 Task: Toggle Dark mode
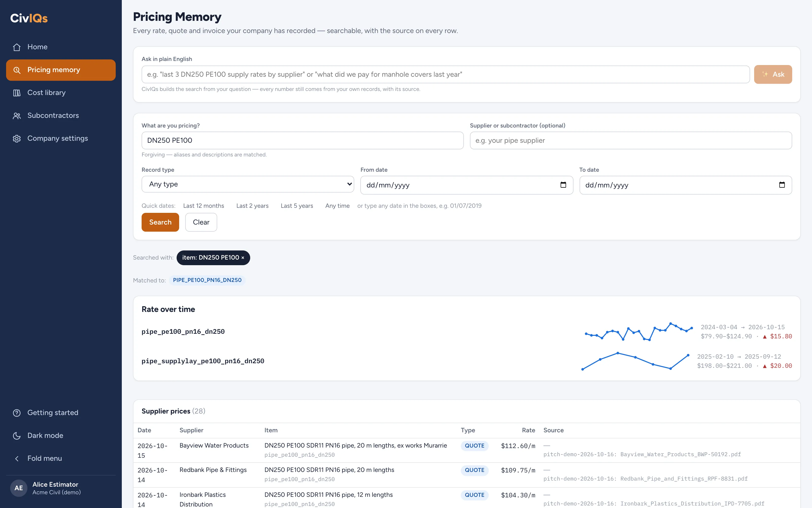pyautogui.click(x=61, y=435)
